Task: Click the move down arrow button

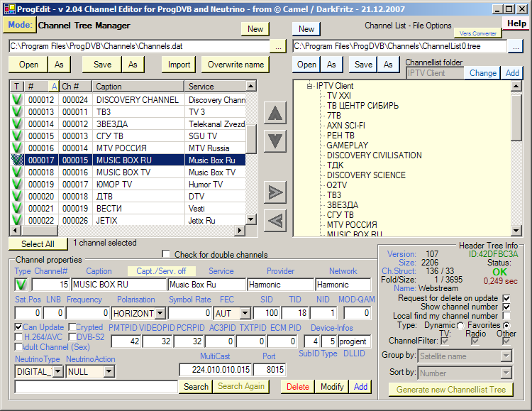Action: pos(275,140)
